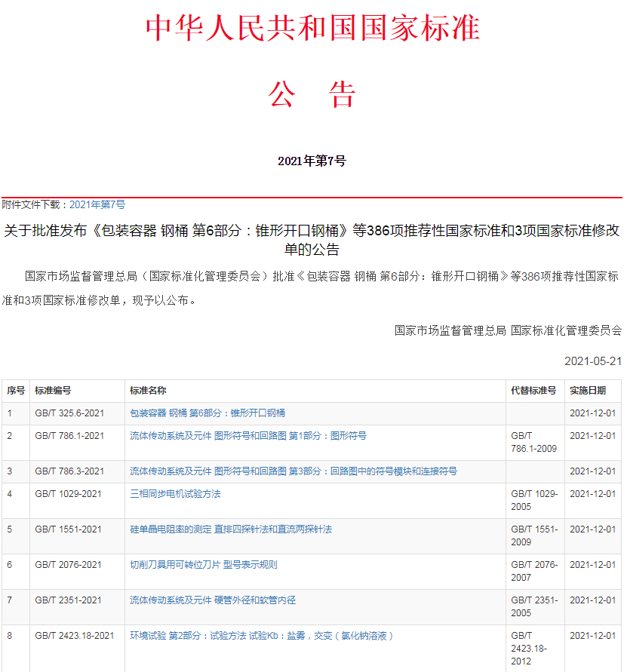Click implementation date in row 1
Screen dimensions: 624x672
pyautogui.click(x=593, y=413)
